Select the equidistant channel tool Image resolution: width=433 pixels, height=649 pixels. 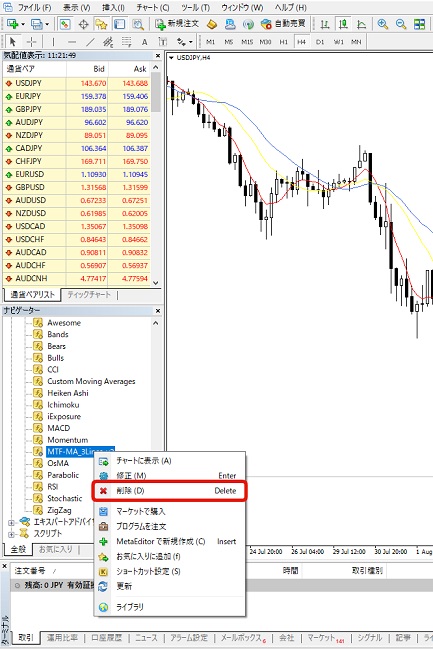[108, 42]
